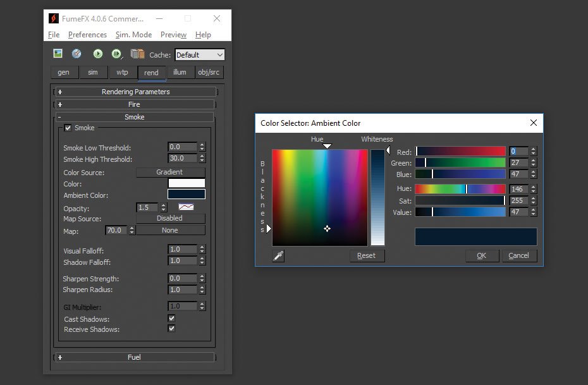The image size is (588, 385).
Task: Open the cache files book icon
Action: 137,54
